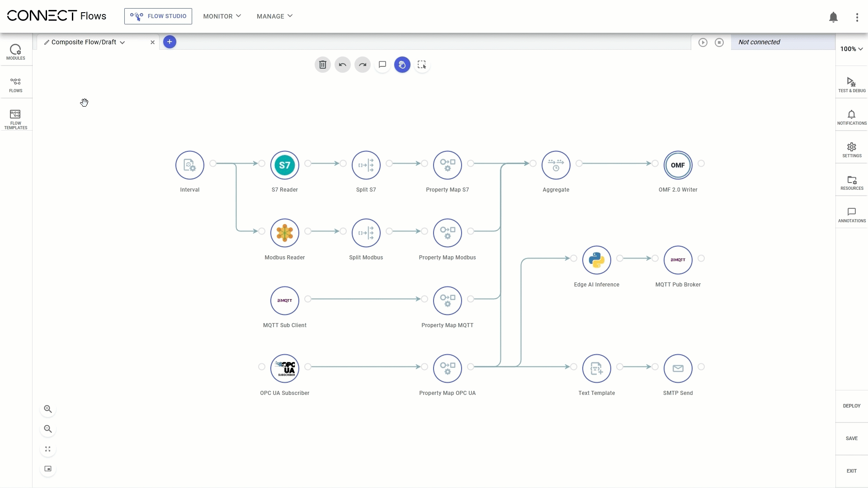Exit the flow editor
This screenshot has width=868, height=488.
[x=852, y=471]
